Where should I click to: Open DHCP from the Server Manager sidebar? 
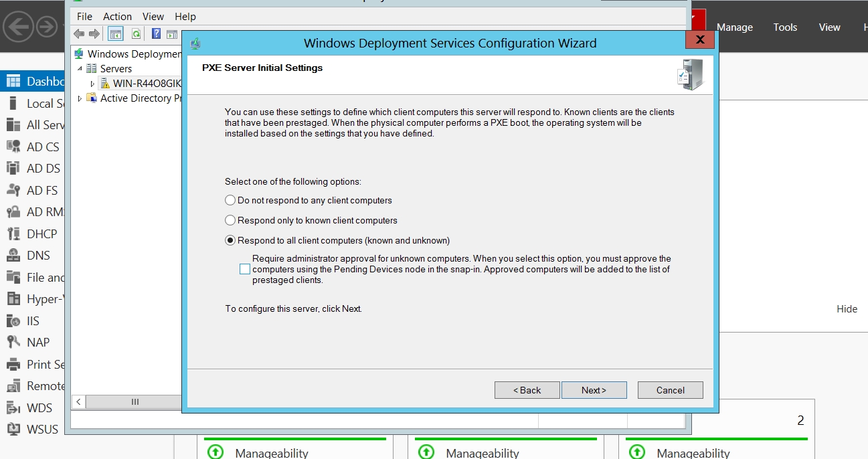point(41,234)
